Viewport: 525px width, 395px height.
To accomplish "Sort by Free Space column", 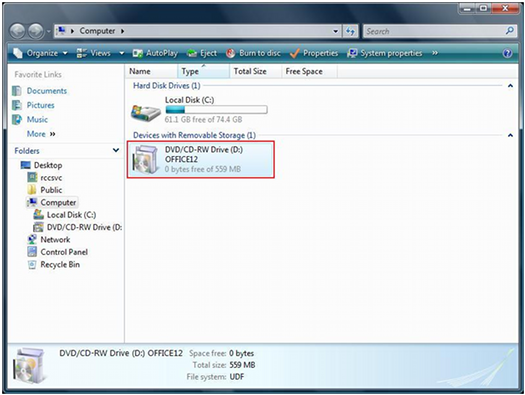I will tap(309, 71).
